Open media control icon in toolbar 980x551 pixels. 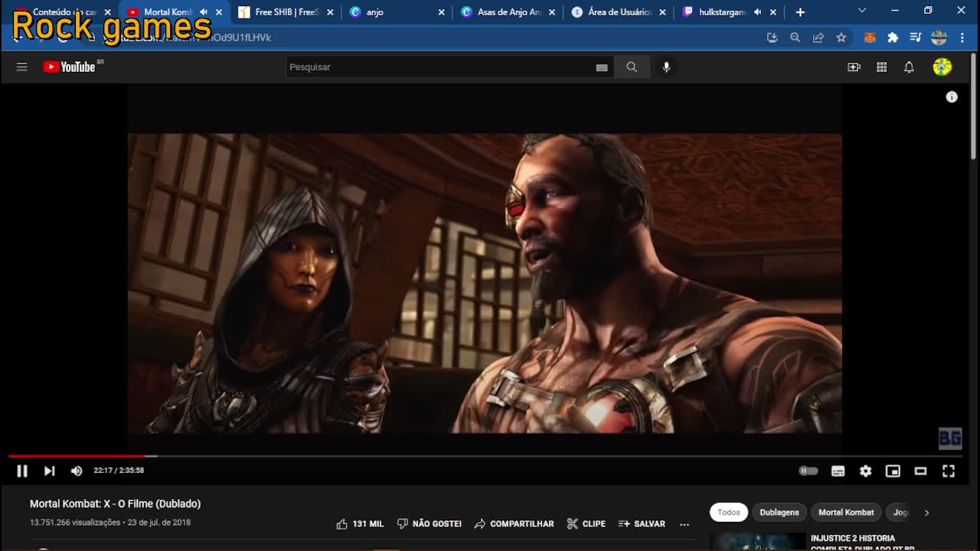pos(916,37)
